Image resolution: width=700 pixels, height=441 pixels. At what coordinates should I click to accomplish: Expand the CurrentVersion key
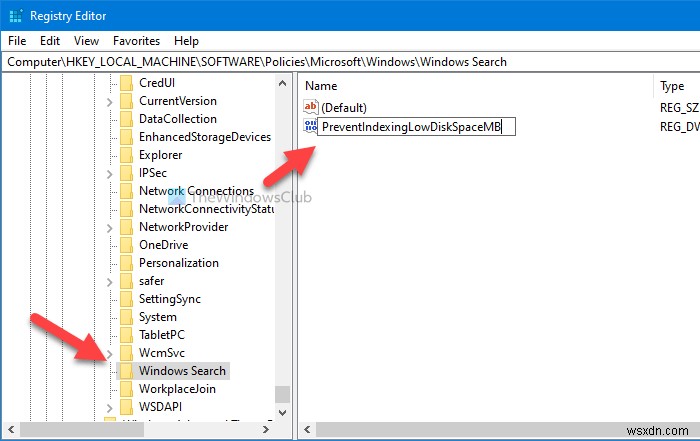point(109,102)
